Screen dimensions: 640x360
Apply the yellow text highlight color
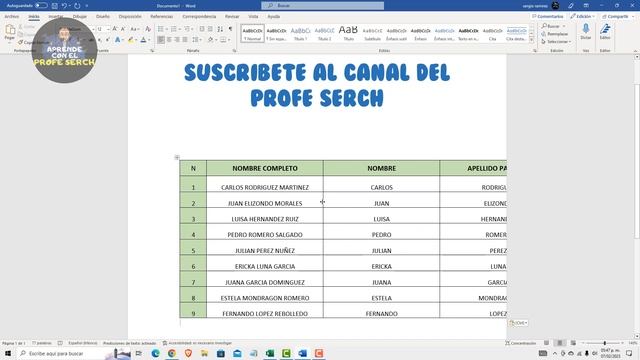click(x=130, y=40)
